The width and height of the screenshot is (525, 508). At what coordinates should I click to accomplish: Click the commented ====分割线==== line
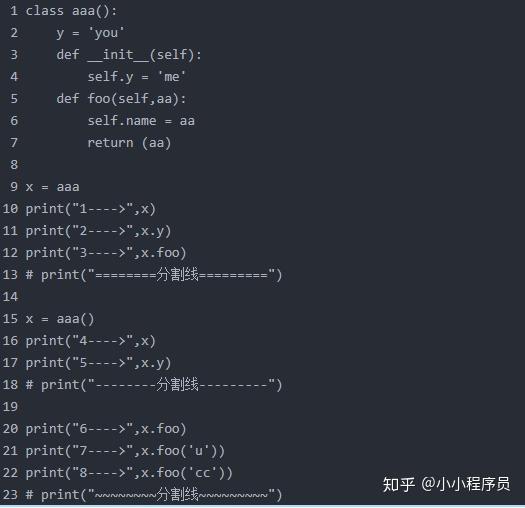[x=154, y=275]
